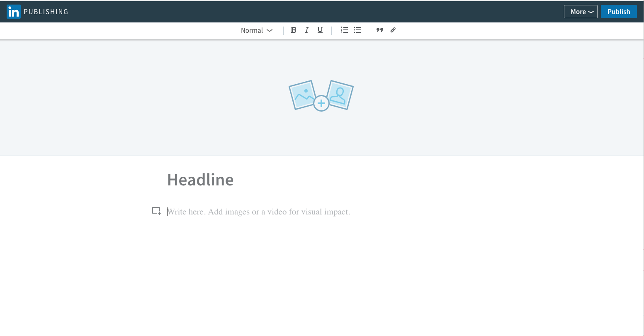Insert a bulleted list
This screenshot has width=644, height=336.
point(357,30)
